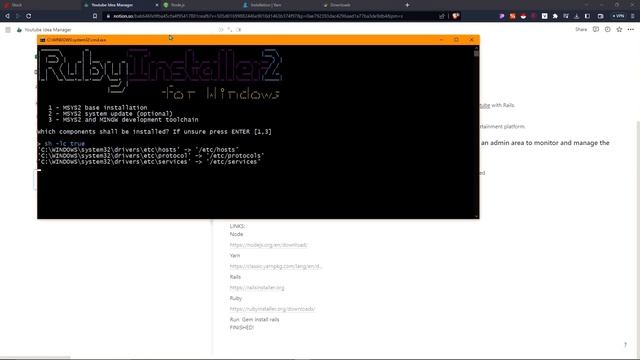Click the cmd.exe window title bar icon
The width and height of the screenshot is (640, 360).
click(x=42, y=40)
